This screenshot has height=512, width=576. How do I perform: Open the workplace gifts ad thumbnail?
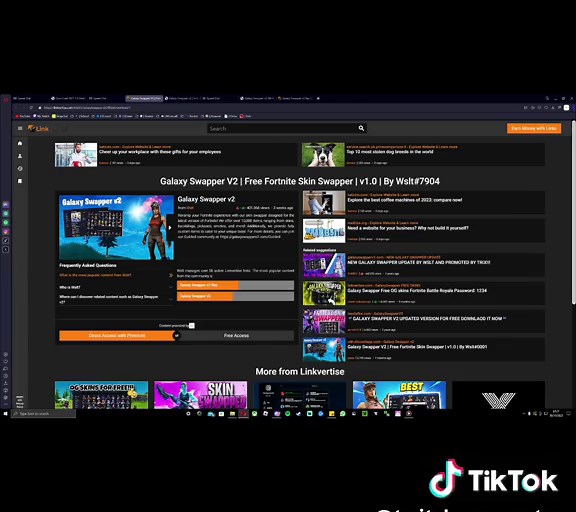click(76, 155)
